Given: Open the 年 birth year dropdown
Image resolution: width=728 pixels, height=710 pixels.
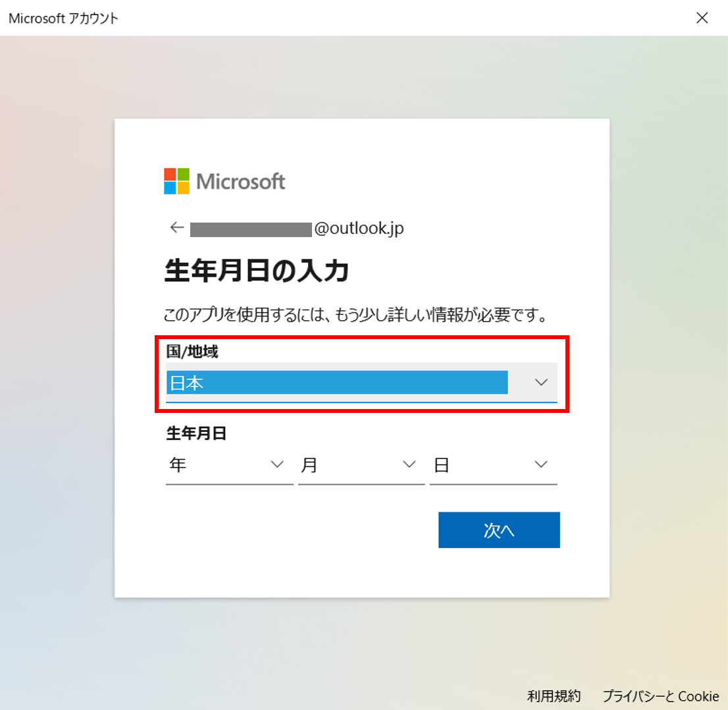Looking at the screenshot, I should click(229, 464).
